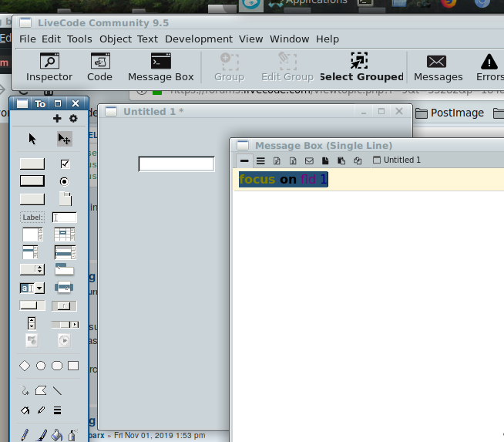Open the Object menu
504x442 pixels.
point(116,39)
